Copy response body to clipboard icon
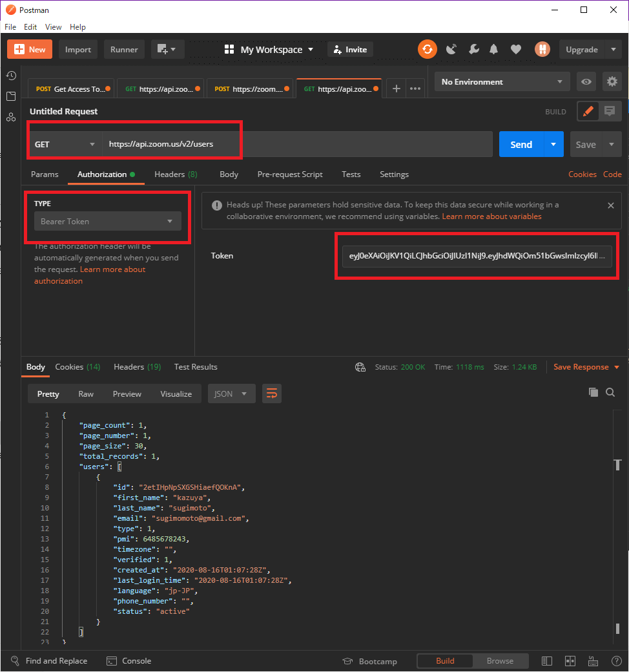Viewport: 629px width, 672px height. tap(593, 392)
